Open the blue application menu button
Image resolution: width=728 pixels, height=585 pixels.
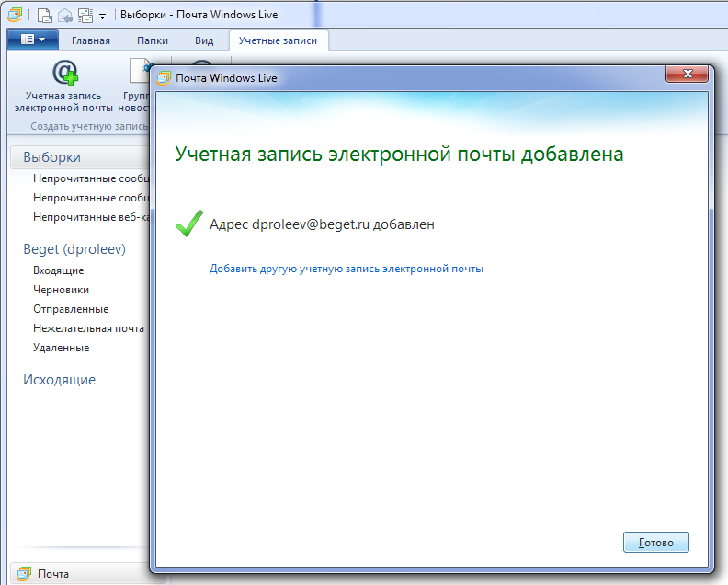point(33,40)
